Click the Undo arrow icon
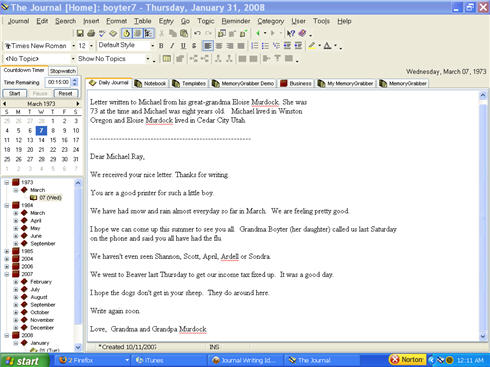This screenshot has height=367, width=490. pos(197,33)
